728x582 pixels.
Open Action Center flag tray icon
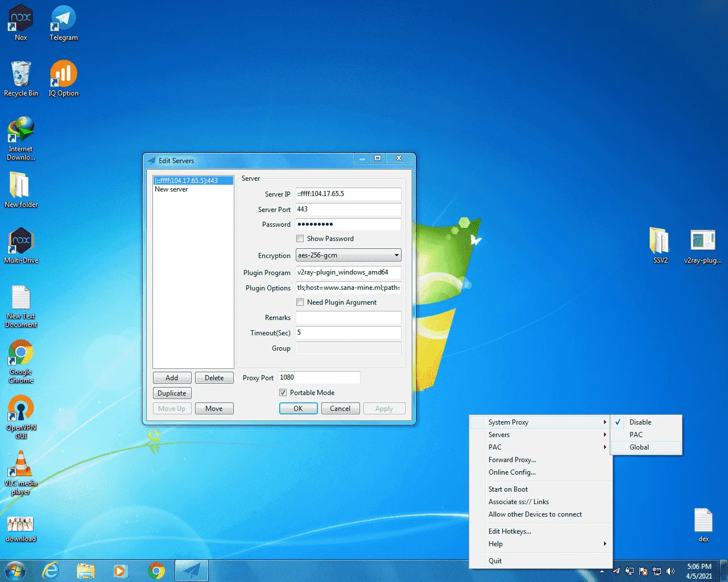[643, 571]
